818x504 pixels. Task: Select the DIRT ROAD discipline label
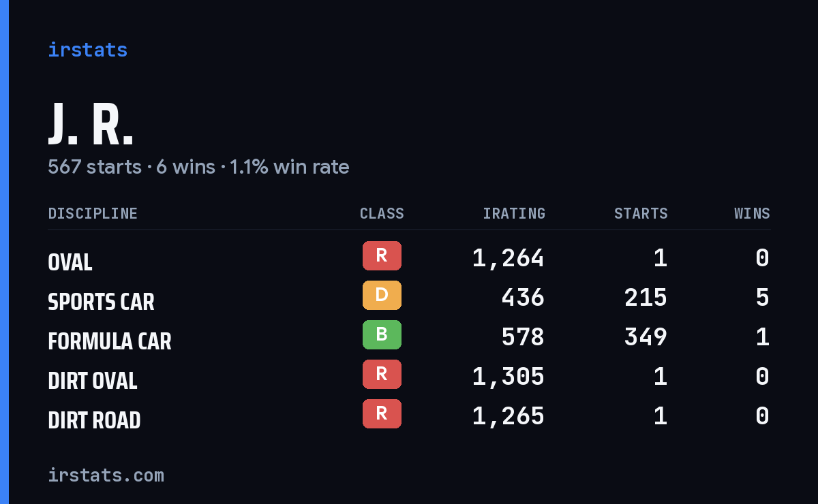click(94, 420)
